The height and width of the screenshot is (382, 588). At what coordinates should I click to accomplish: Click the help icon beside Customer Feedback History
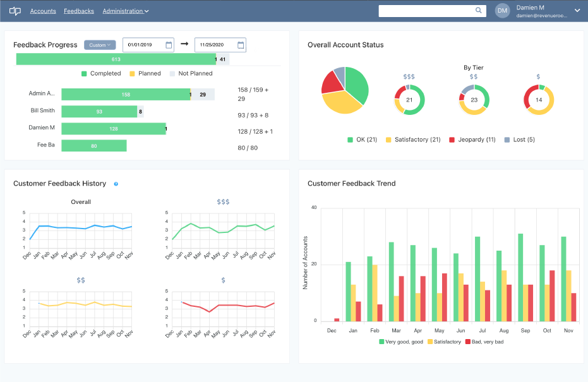[x=115, y=183]
